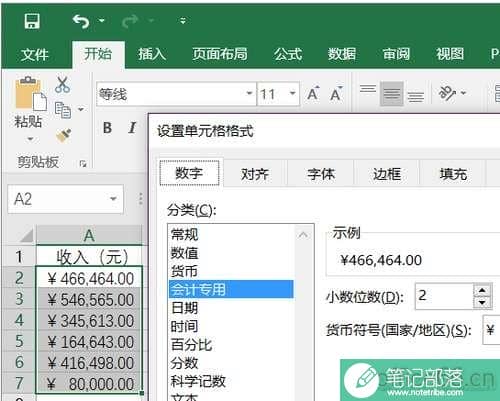The width and height of the screenshot is (500, 401).
Task: Open the 文件 tab
Action: click(x=34, y=55)
